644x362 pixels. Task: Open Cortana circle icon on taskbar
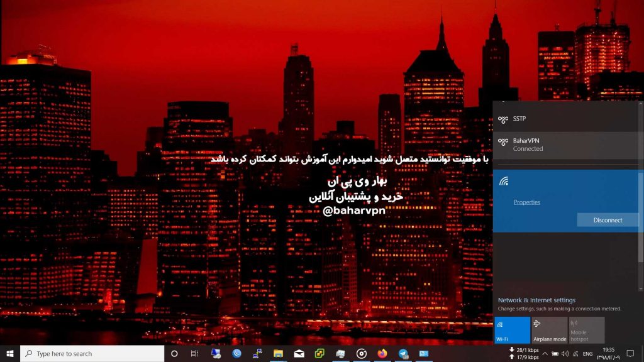(174, 354)
